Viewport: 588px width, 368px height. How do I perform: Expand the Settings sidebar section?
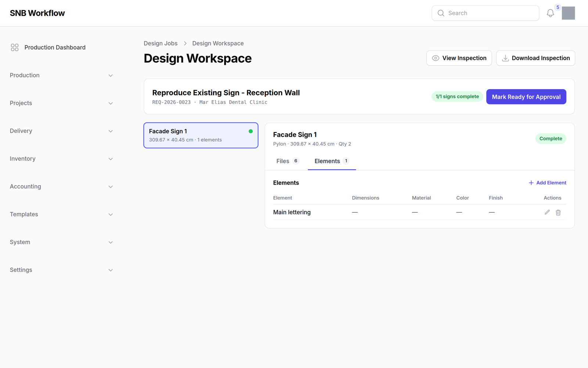click(x=61, y=270)
